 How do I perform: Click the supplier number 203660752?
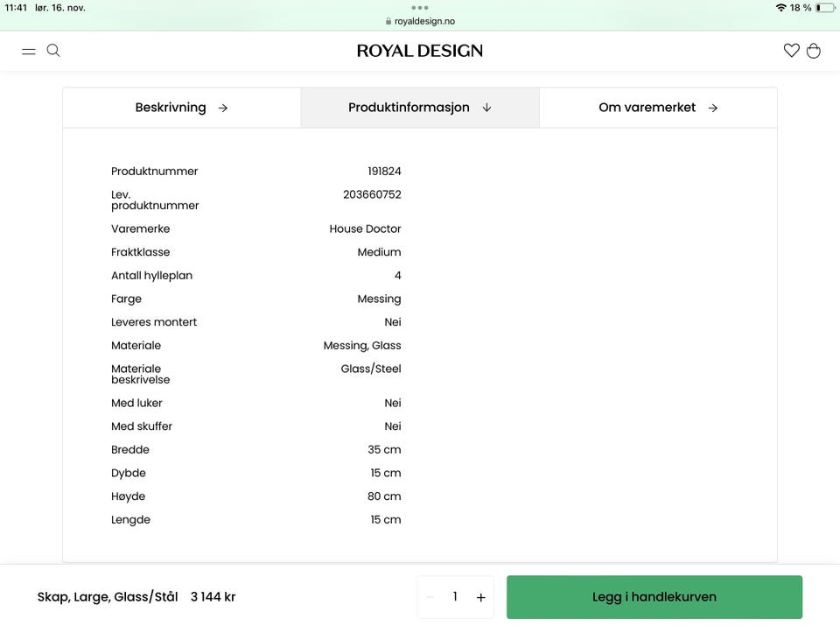[x=372, y=194]
